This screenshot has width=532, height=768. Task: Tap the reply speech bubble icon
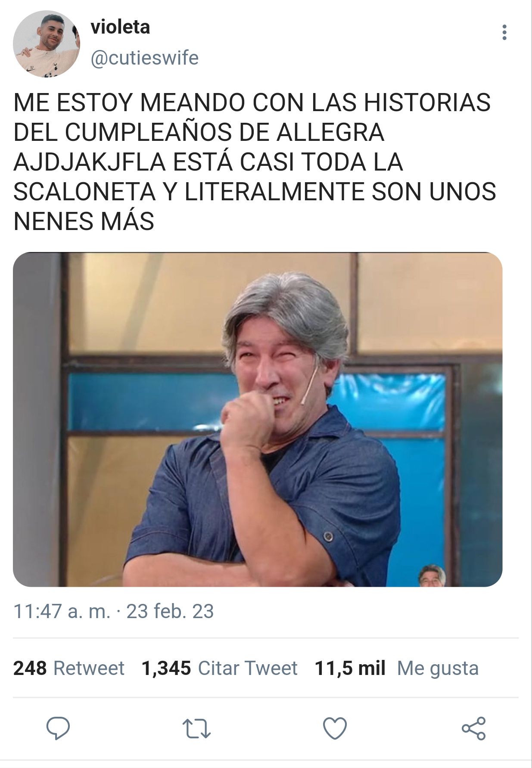(58, 728)
